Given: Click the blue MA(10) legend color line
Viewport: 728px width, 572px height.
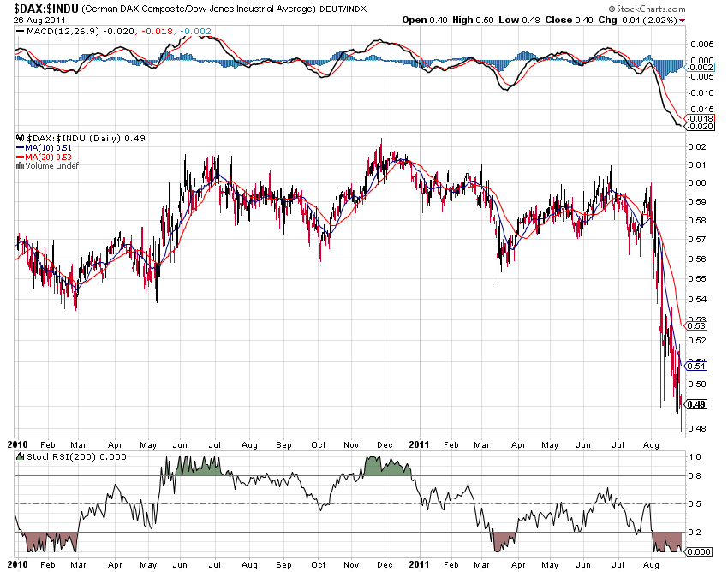Looking at the screenshot, I should 21,147.
